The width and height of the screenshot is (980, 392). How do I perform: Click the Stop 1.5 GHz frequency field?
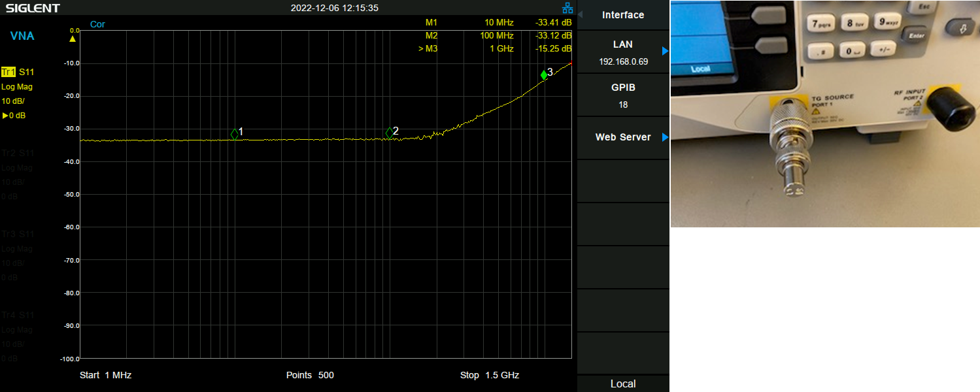pyautogui.click(x=490, y=375)
